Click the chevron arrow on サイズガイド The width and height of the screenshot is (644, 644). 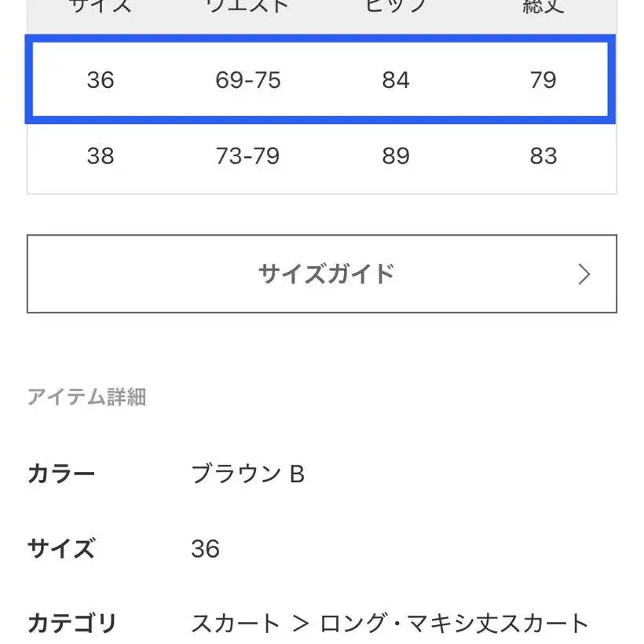tap(584, 274)
